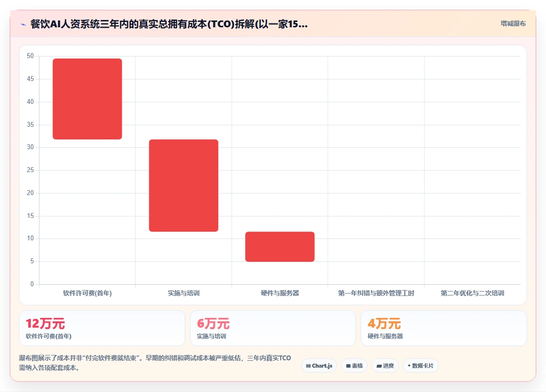
Task: Click the x-axis label 硬件与服务器
Action: pyautogui.click(x=280, y=293)
